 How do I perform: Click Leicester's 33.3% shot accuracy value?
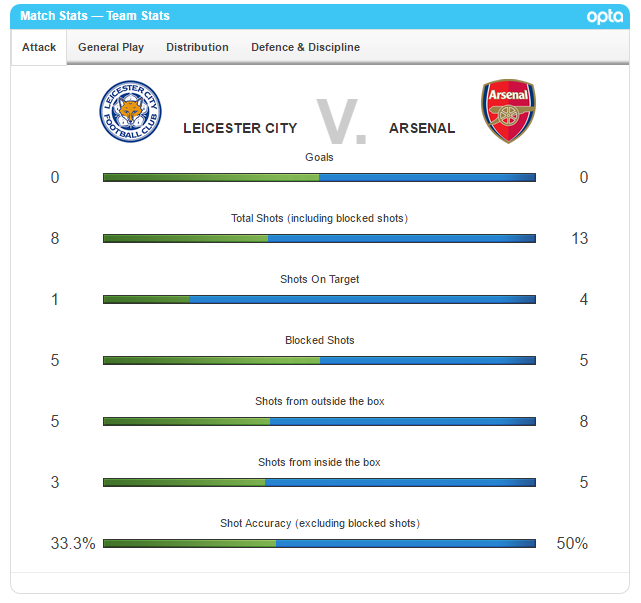(73, 544)
